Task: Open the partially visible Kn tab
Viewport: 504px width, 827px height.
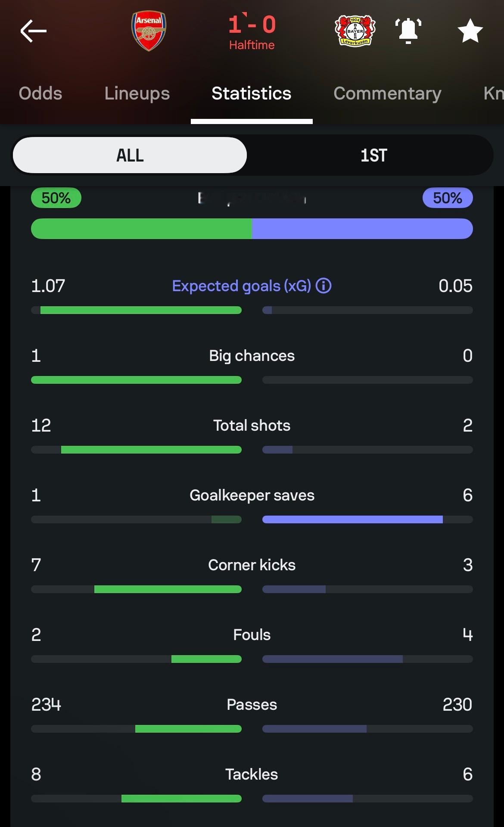Action: (493, 93)
